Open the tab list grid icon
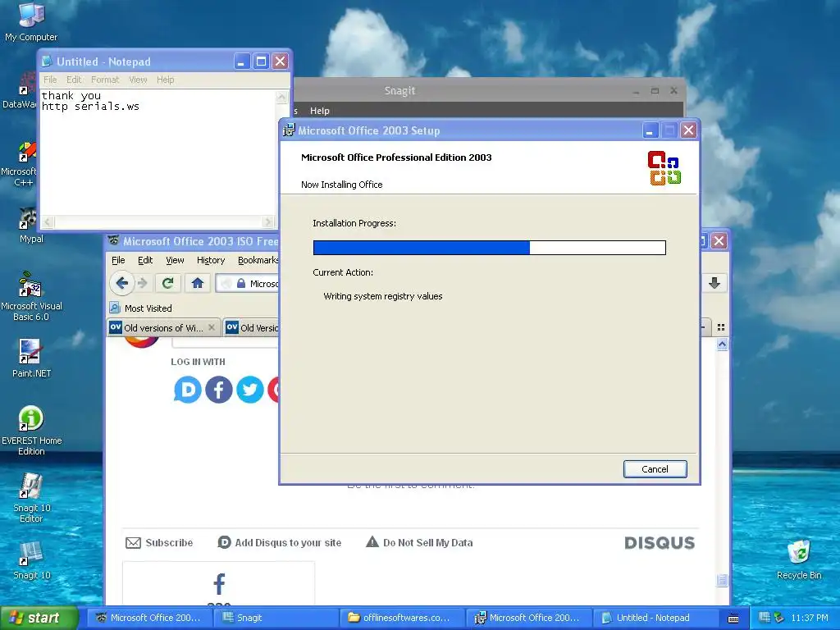This screenshot has width=840, height=630. tap(721, 327)
